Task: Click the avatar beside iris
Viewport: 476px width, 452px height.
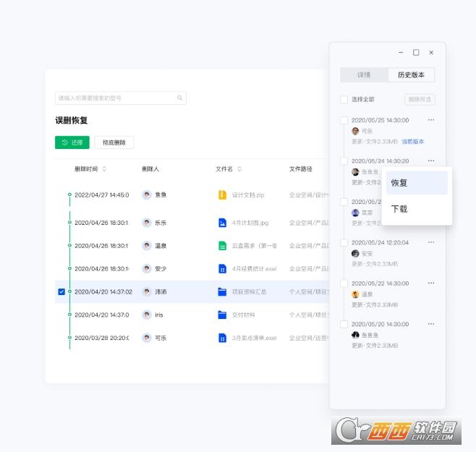Action: point(147,315)
